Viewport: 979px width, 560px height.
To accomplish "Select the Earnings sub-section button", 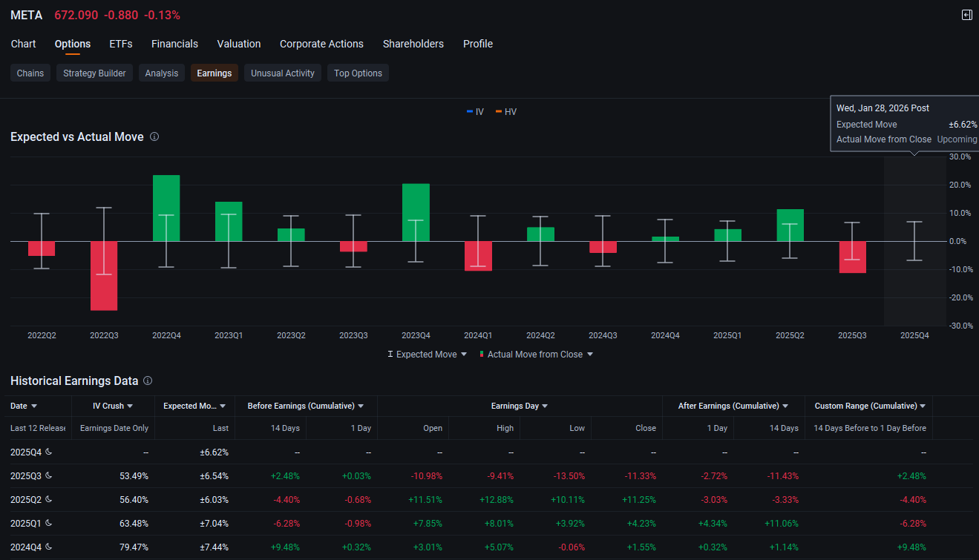I will [x=215, y=73].
